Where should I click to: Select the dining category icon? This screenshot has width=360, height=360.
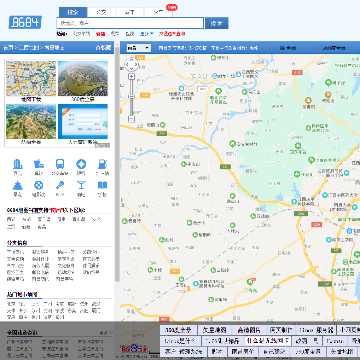tap(39, 164)
